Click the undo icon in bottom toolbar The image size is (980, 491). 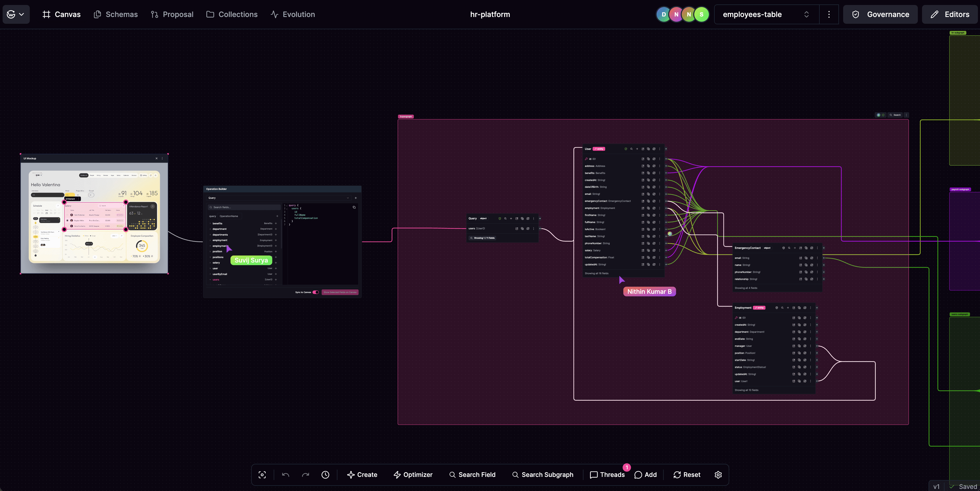point(285,475)
